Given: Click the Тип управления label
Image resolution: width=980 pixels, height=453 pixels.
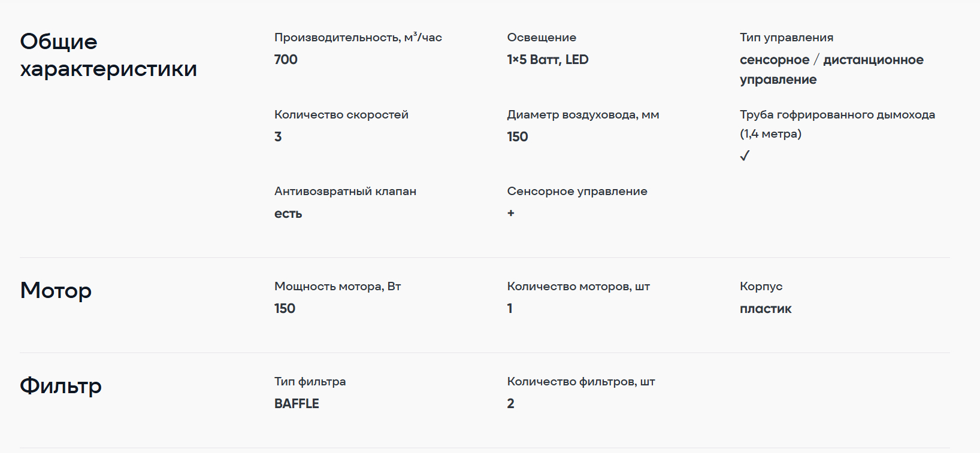Looking at the screenshot, I should [x=786, y=38].
